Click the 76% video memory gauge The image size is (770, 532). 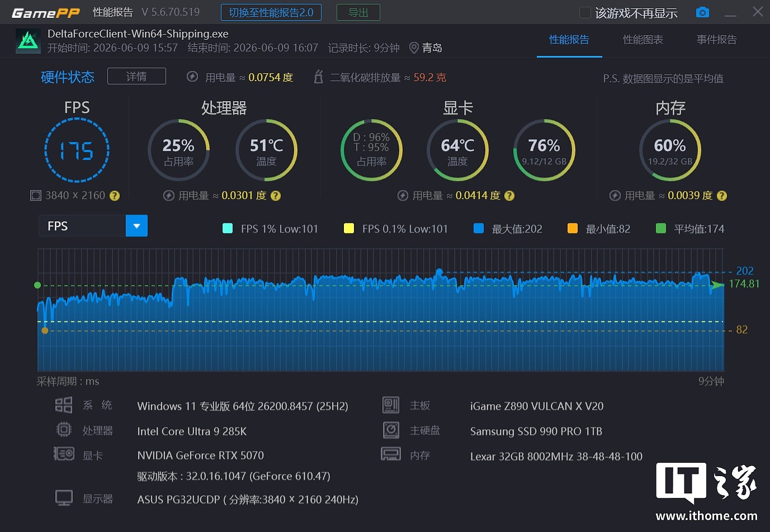[x=544, y=150]
